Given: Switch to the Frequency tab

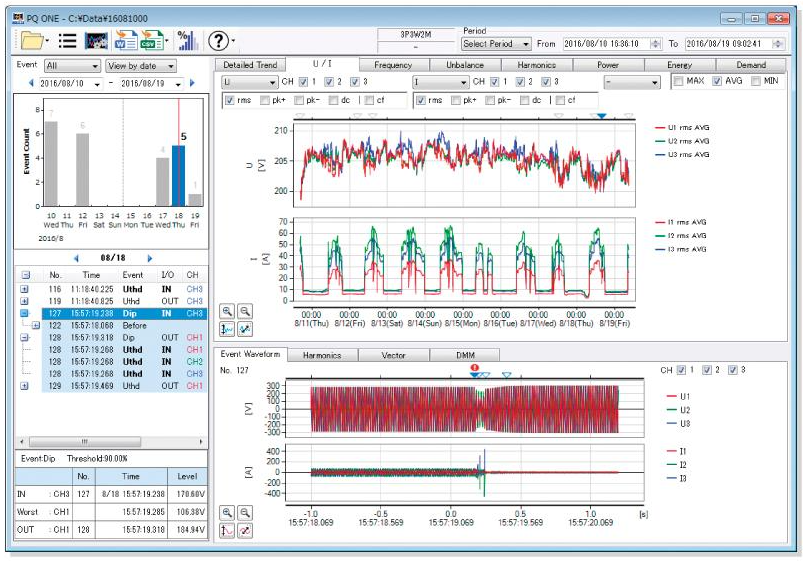Looking at the screenshot, I should (x=393, y=65).
